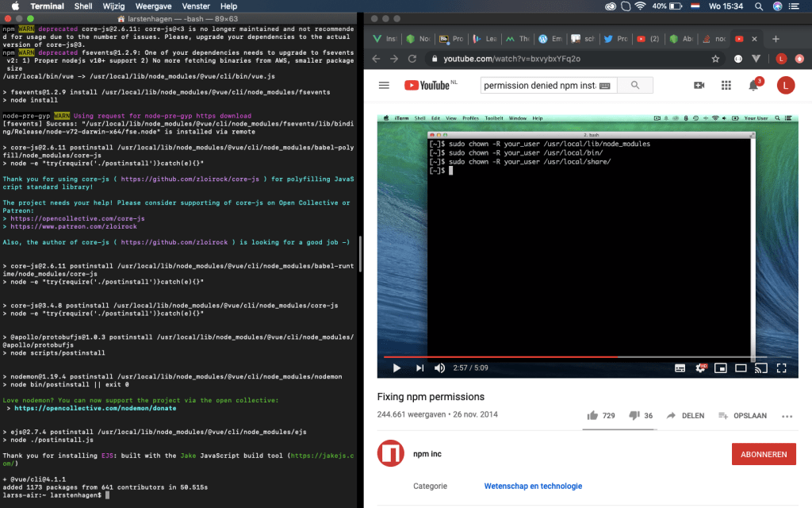Dislike the video with thumbs down
The image size is (812, 508).
tap(634, 415)
